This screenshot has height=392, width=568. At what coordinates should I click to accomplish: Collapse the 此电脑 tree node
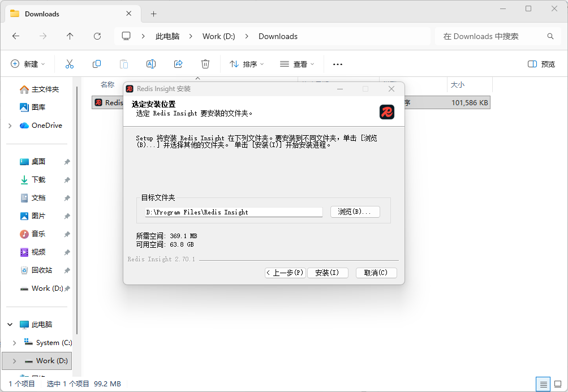10,325
